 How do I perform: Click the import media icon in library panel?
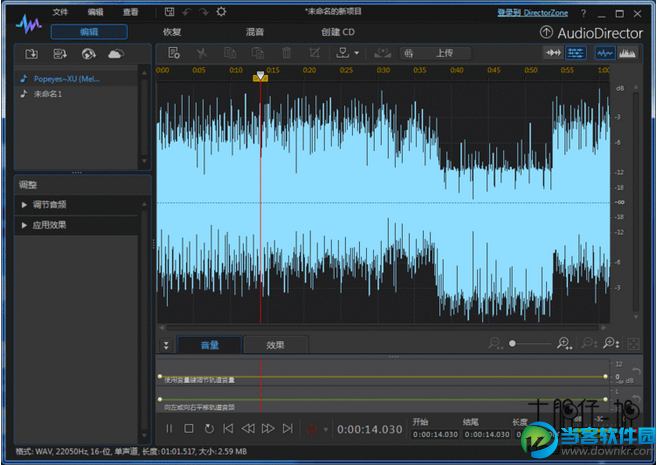click(x=32, y=53)
